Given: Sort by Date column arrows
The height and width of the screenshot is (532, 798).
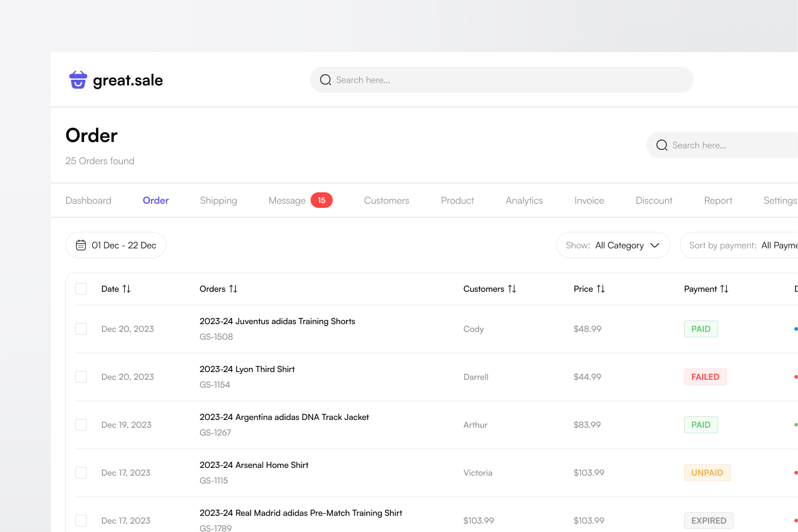Looking at the screenshot, I should (127, 289).
